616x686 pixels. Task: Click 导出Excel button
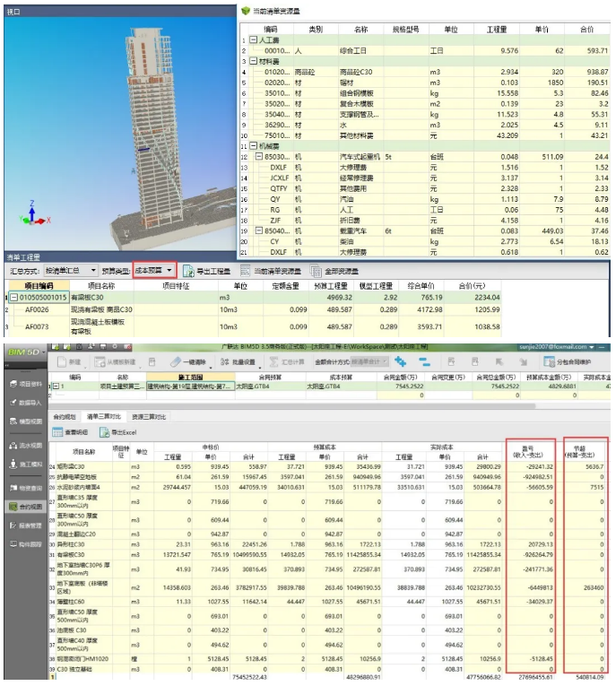point(118,432)
